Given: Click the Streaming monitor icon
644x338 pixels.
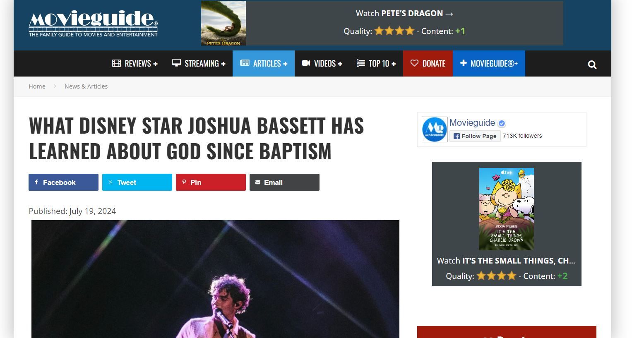Looking at the screenshot, I should click(x=176, y=63).
